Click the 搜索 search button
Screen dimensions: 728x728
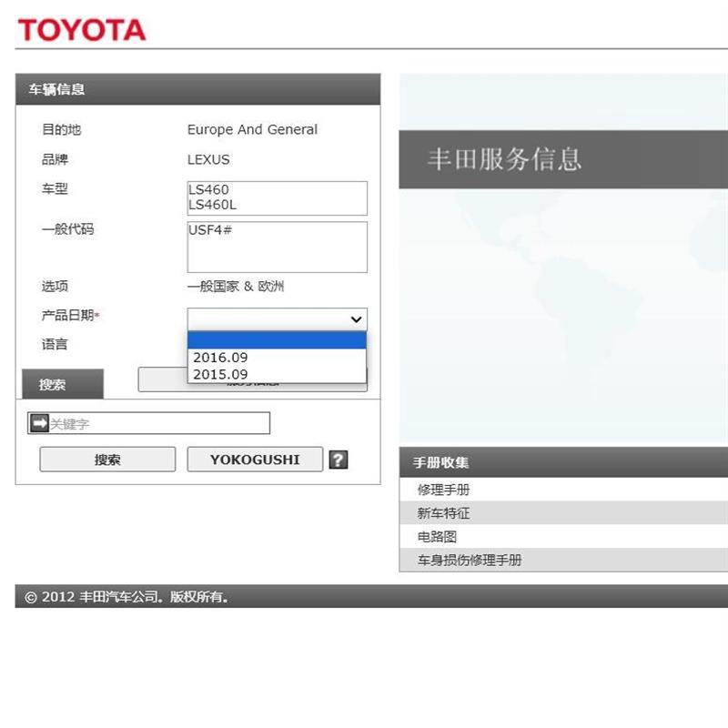pos(107,460)
